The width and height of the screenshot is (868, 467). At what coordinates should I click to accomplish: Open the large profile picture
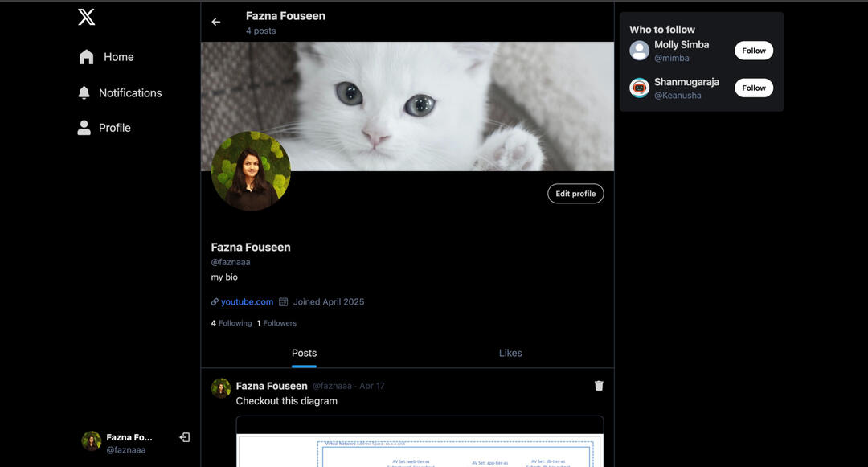(x=251, y=171)
